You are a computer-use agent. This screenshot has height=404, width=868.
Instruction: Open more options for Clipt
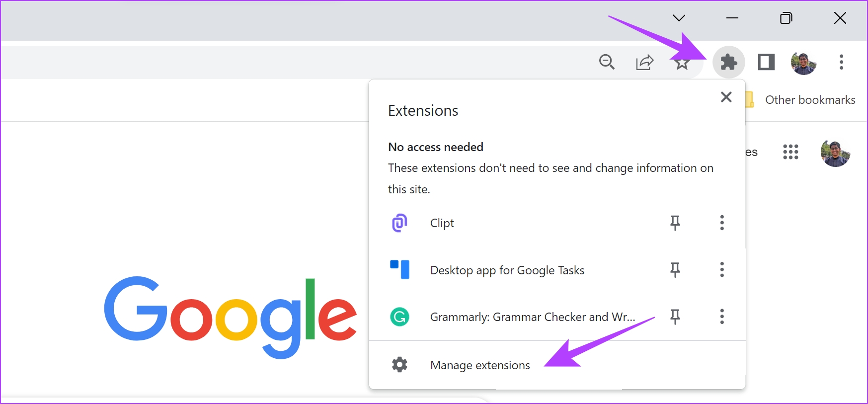[x=722, y=223]
